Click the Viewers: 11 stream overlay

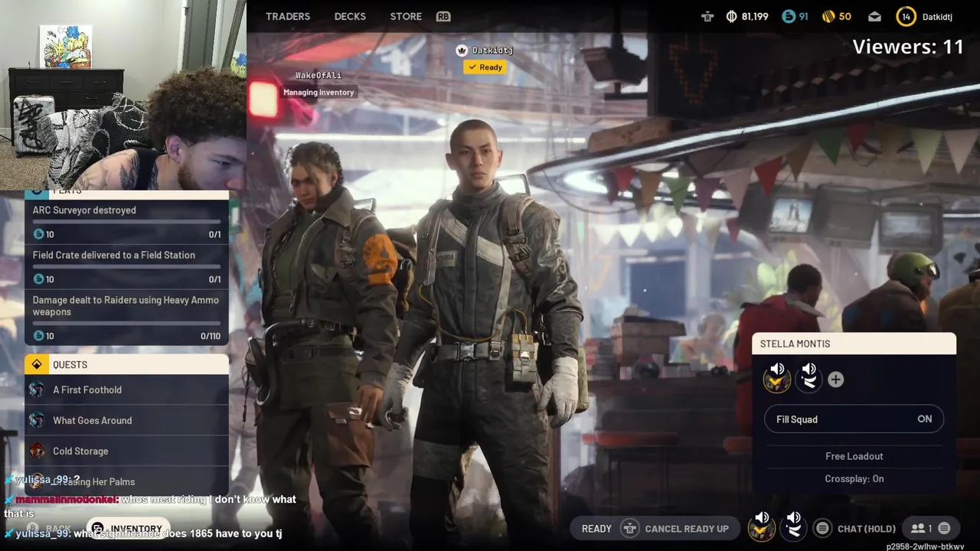point(908,47)
